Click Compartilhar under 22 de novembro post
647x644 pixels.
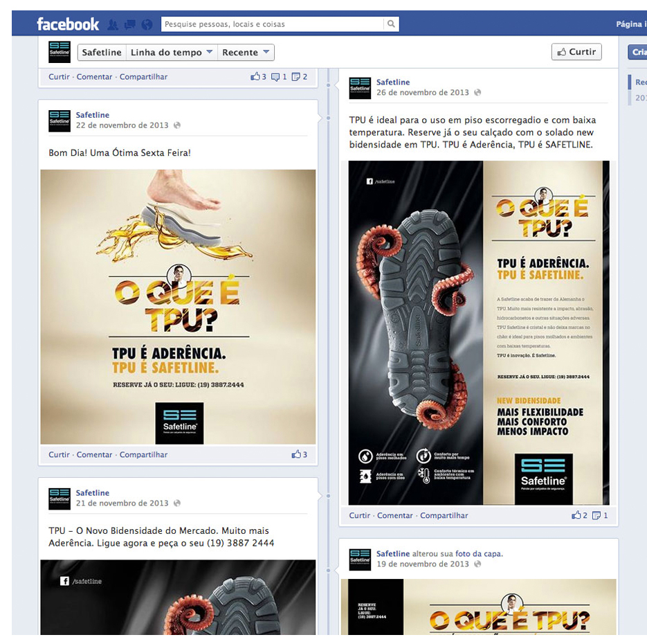tap(144, 454)
